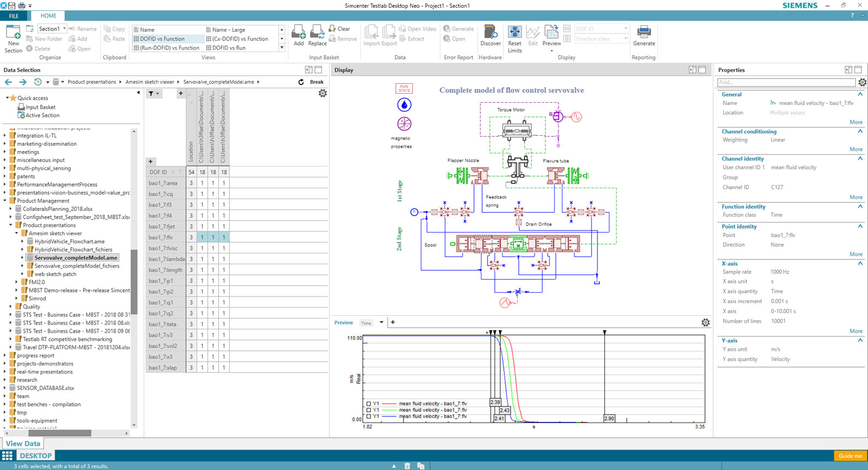Click the Find field in Properties
Screen dimensions: 868x470
tap(786, 83)
